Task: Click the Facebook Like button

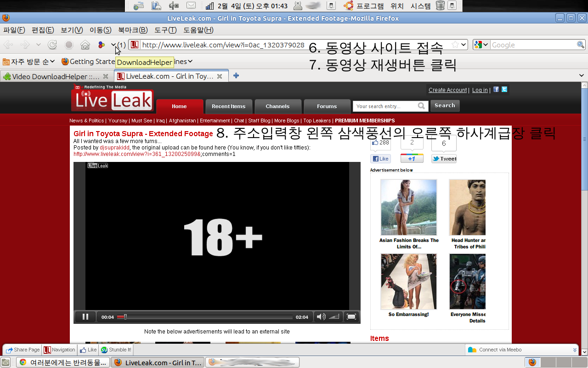Action: click(x=381, y=159)
